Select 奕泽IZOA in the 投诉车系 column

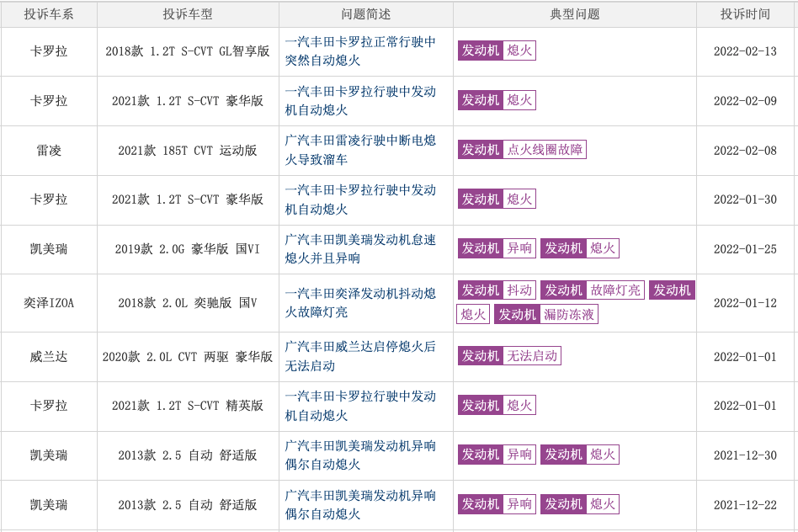[49, 303]
